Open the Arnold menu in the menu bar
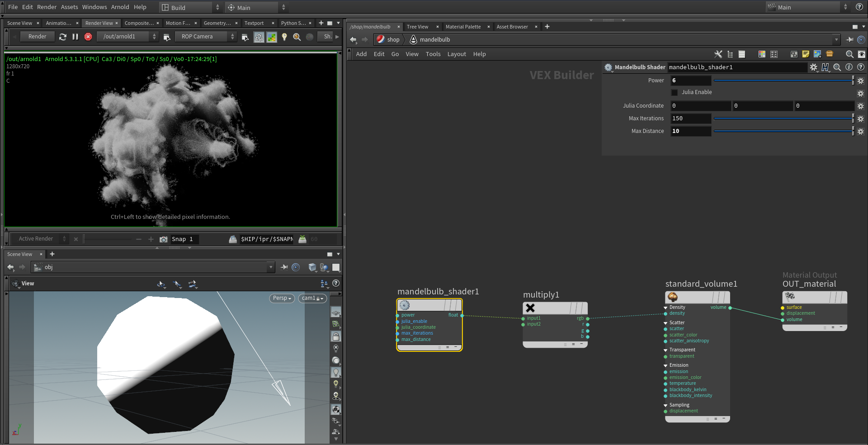 click(x=120, y=7)
